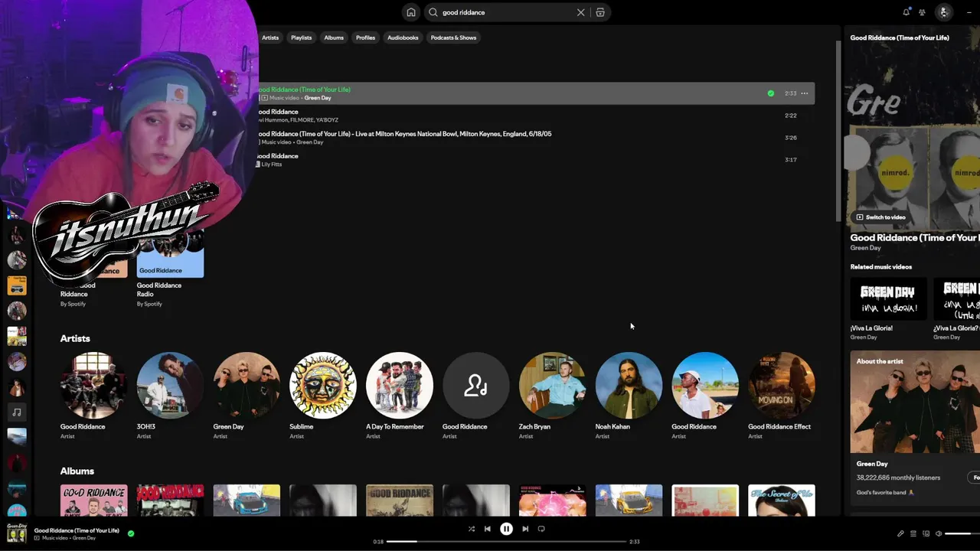Viewport: 980px width, 551px height.
Task: Click 38,222,686 monthly listeners text
Action: (898, 478)
